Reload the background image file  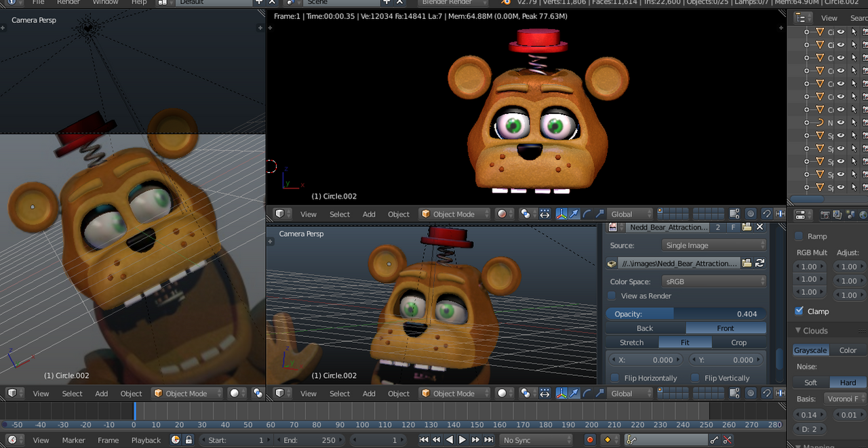pyautogui.click(x=759, y=264)
